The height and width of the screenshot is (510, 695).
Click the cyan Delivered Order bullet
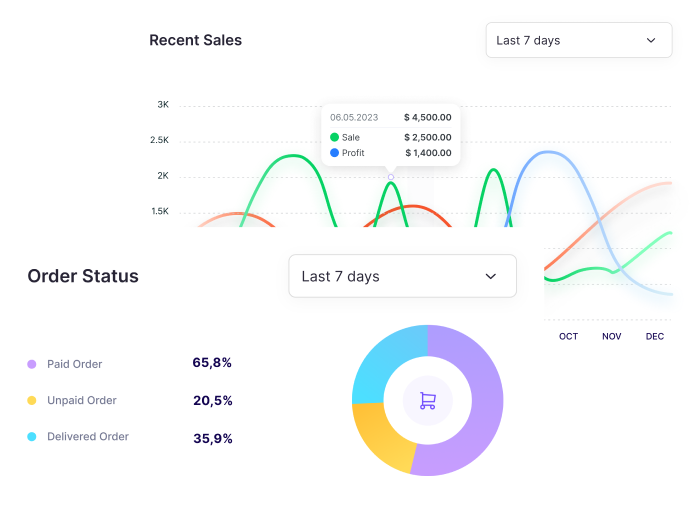point(32,437)
